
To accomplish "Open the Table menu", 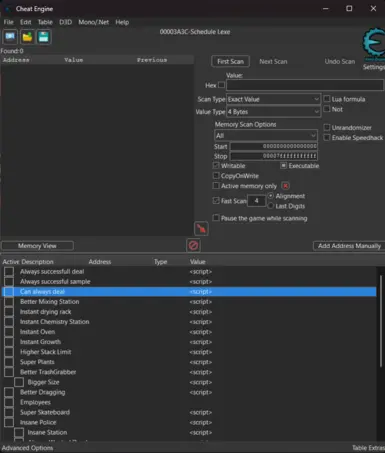I will (x=45, y=22).
